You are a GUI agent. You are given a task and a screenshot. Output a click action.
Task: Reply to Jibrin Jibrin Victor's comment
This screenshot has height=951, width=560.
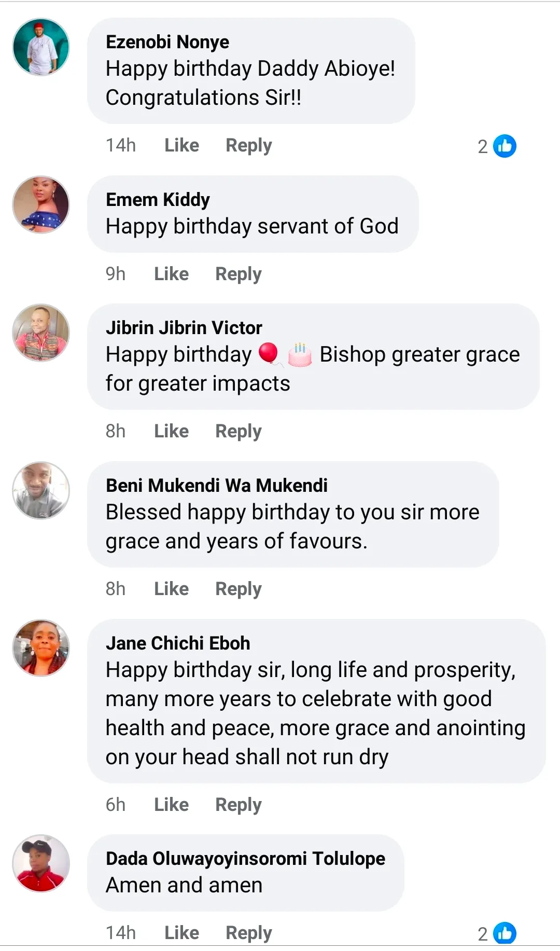coord(238,431)
